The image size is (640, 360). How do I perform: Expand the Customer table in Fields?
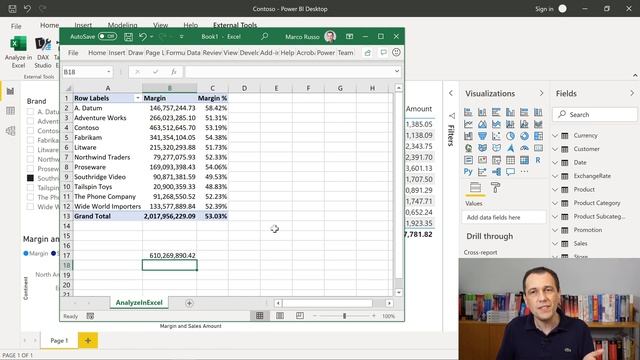point(555,149)
